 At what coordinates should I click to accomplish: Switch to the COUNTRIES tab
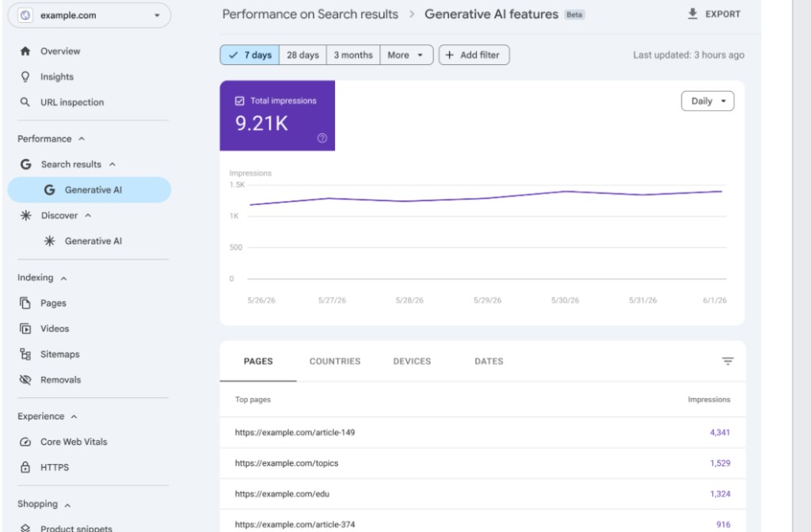tap(335, 361)
